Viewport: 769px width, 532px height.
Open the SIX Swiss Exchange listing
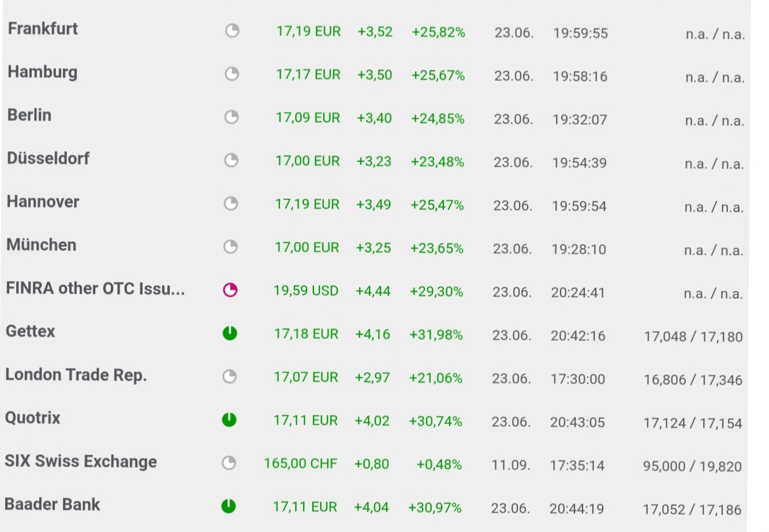pos(81,462)
